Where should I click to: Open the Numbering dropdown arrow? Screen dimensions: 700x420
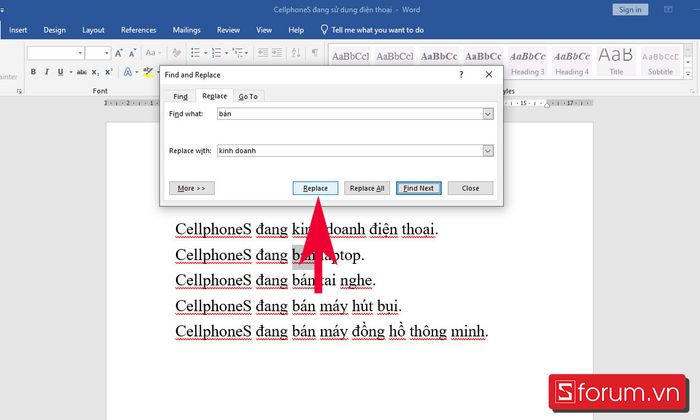point(226,53)
